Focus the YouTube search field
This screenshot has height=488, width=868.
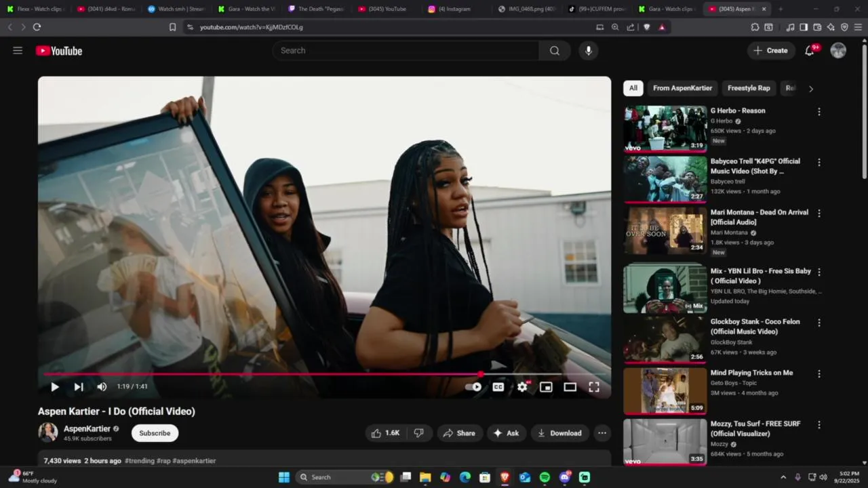click(x=406, y=51)
